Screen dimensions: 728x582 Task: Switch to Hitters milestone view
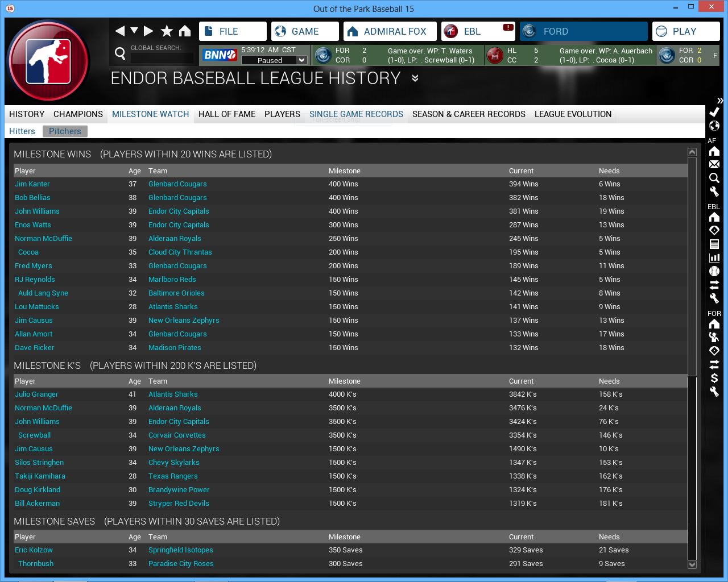tap(22, 131)
